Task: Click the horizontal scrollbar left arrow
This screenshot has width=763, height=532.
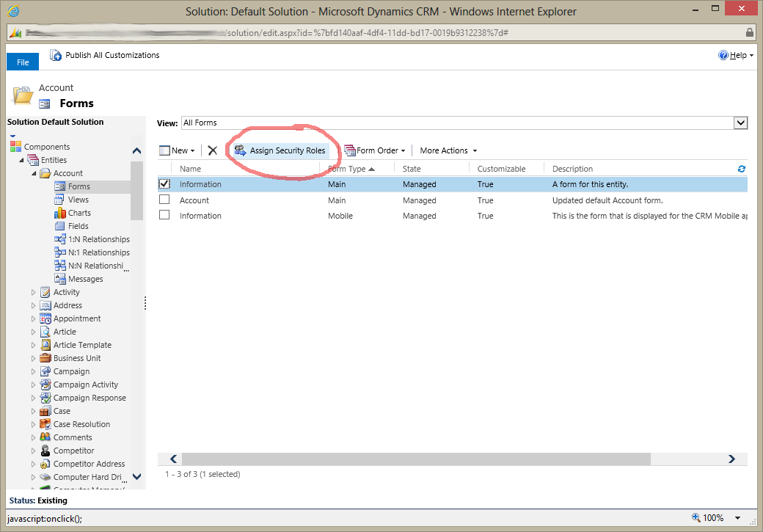Action: point(174,459)
